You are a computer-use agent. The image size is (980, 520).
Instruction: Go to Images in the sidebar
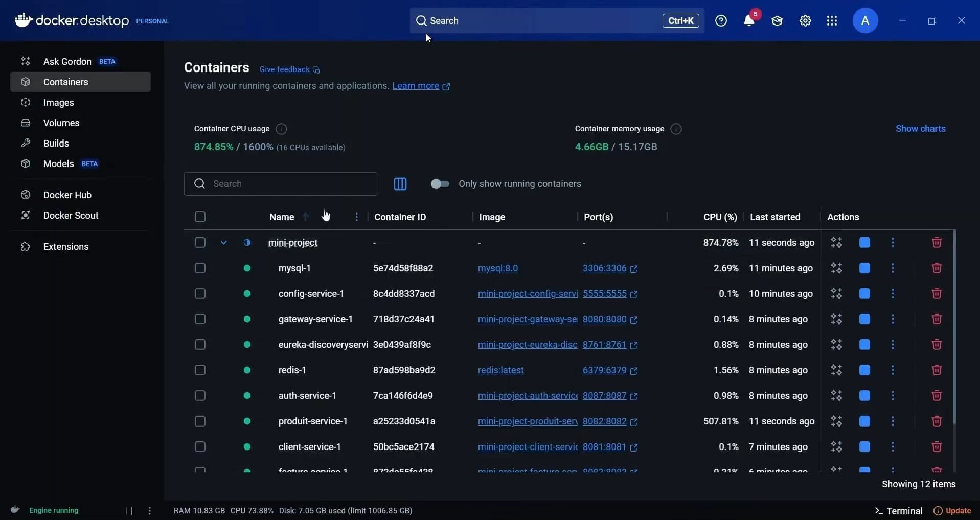[59, 103]
